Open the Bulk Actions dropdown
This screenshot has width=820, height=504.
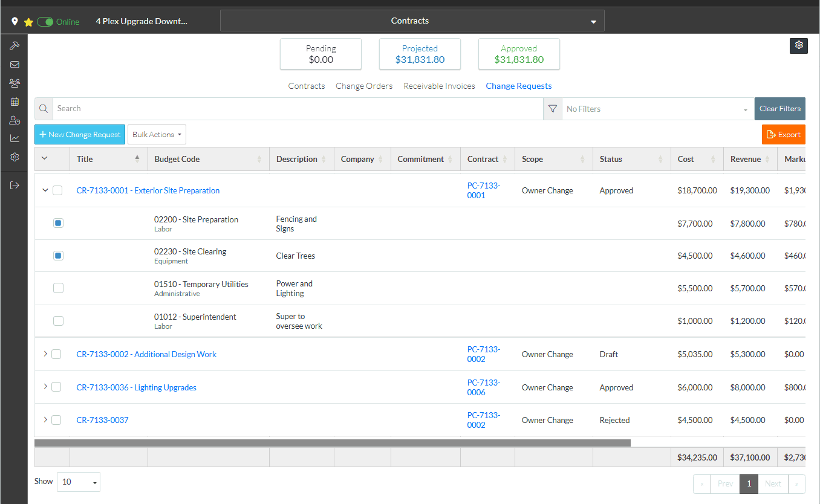[157, 135]
